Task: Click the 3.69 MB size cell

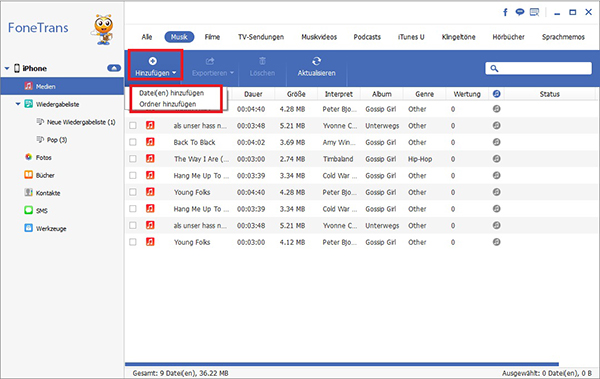Action: (292, 142)
